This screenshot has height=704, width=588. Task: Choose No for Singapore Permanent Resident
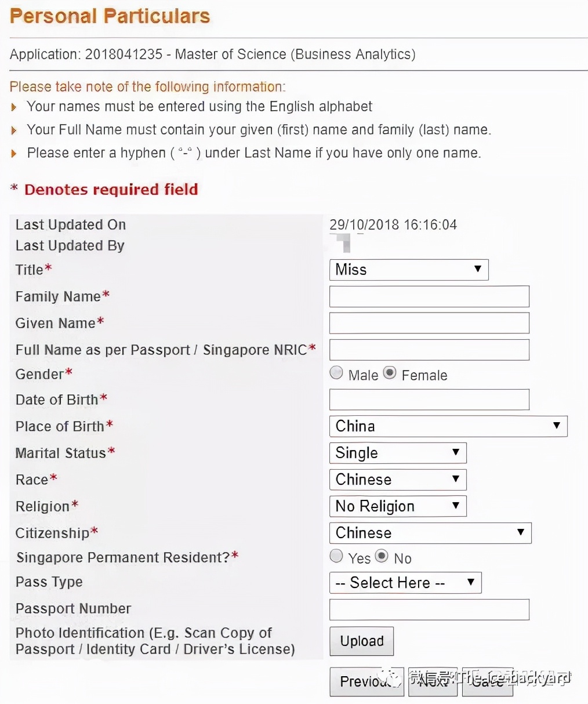[x=382, y=556]
